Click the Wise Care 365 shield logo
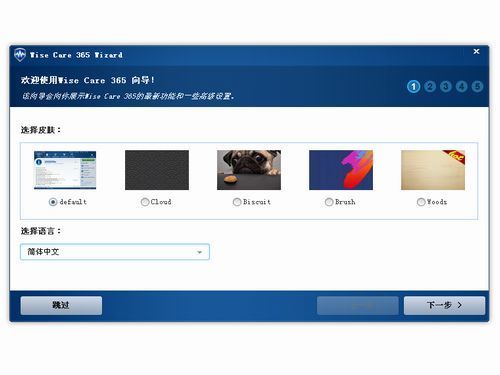This screenshot has height=375, width=500. click(20, 55)
